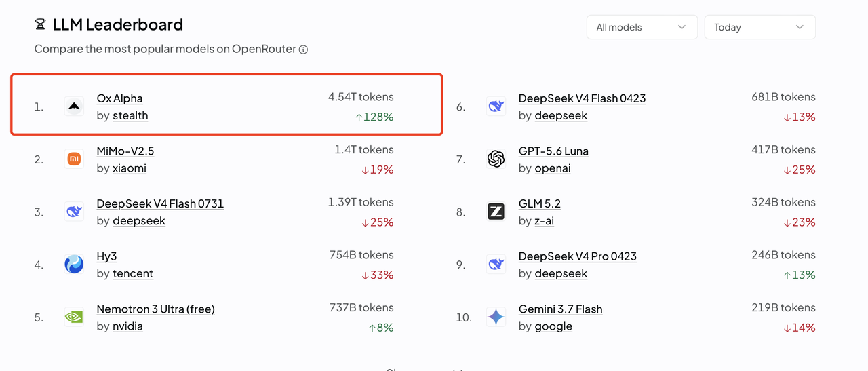Click the 4.54T tokens value
This screenshot has height=371, width=868.
point(361,97)
